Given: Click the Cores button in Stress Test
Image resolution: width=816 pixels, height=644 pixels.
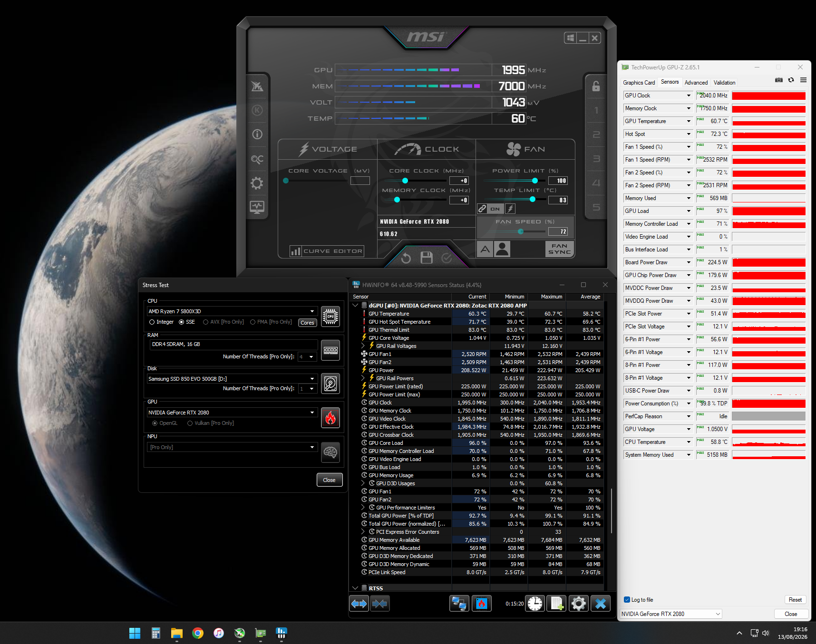Looking at the screenshot, I should [308, 323].
